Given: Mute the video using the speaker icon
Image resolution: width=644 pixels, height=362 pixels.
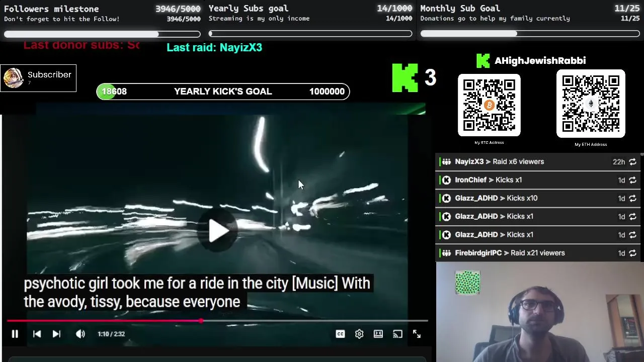Looking at the screenshot, I should (x=80, y=334).
